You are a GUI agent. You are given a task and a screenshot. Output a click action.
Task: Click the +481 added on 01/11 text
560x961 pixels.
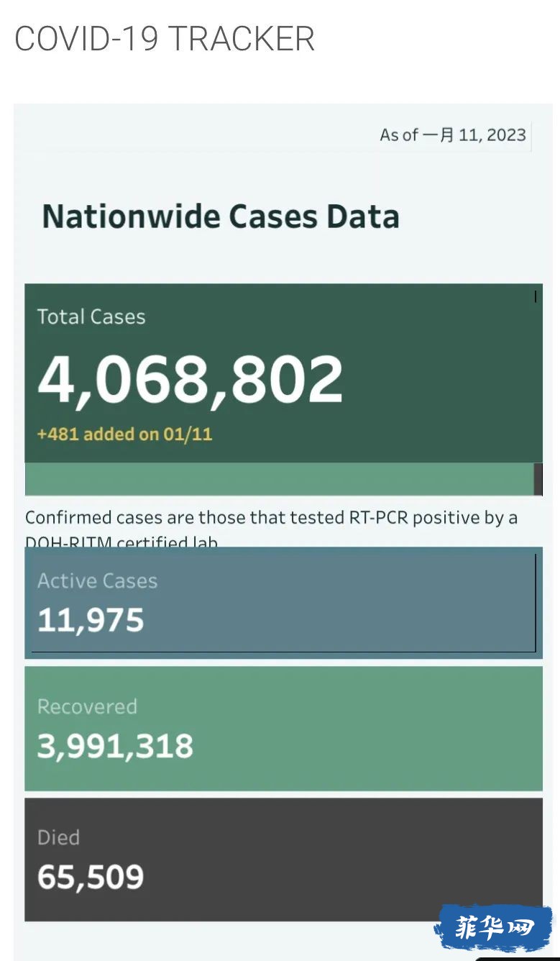pos(124,434)
